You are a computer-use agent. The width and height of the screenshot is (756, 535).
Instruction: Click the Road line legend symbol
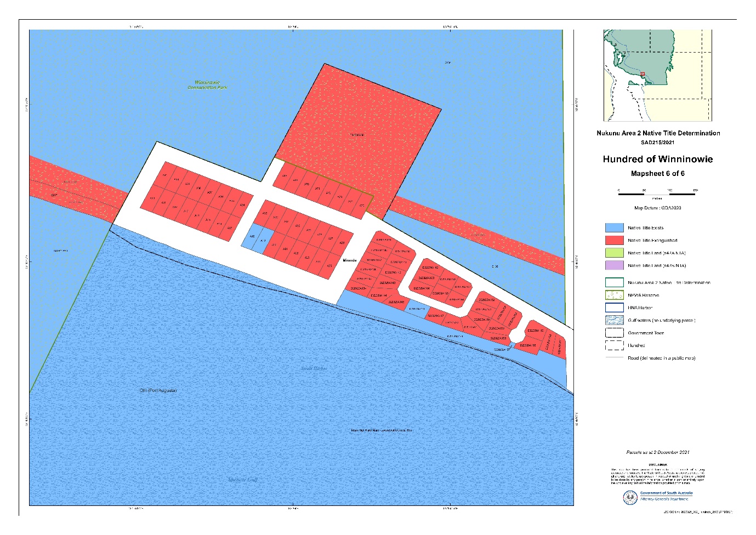(615, 358)
